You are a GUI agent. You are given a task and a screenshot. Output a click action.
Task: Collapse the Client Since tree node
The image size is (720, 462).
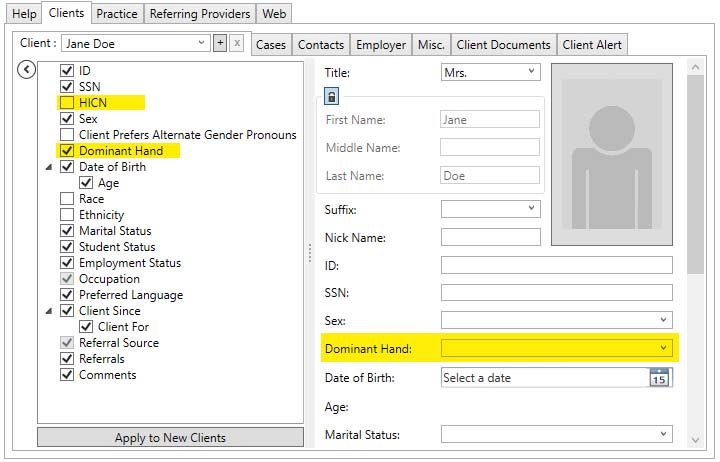click(49, 312)
